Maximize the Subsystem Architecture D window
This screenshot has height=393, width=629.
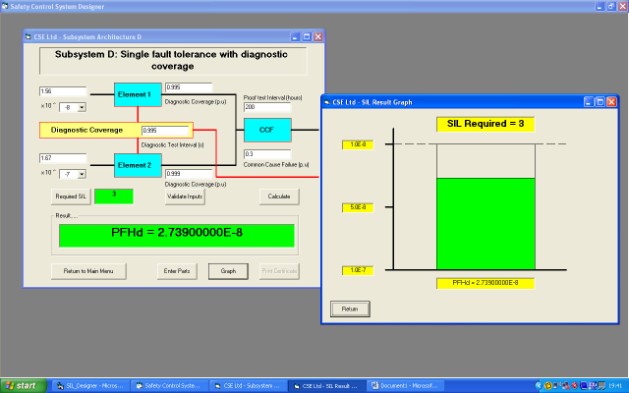pyautogui.click(x=307, y=37)
